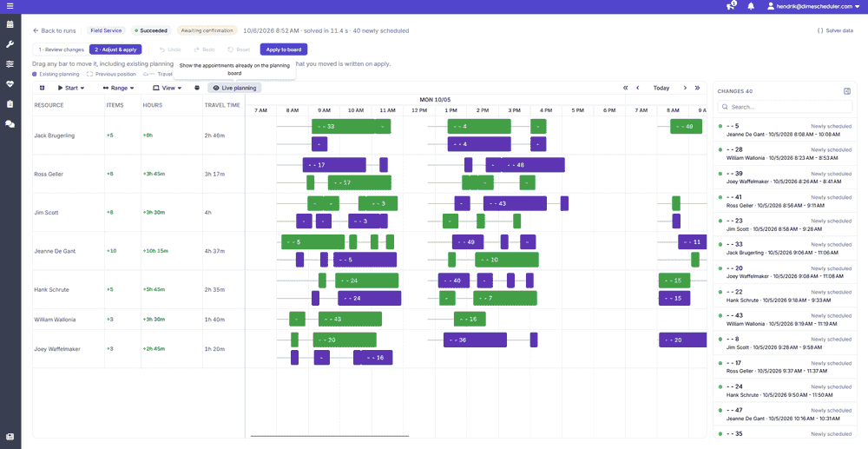This screenshot has height=449, width=868.
Task: Jump forward with double-right chevron
Action: [698, 88]
